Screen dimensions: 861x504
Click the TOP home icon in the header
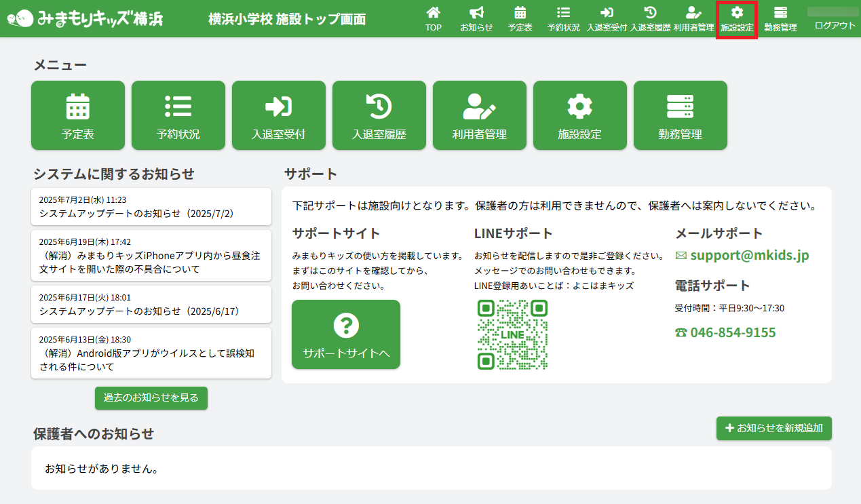click(433, 18)
